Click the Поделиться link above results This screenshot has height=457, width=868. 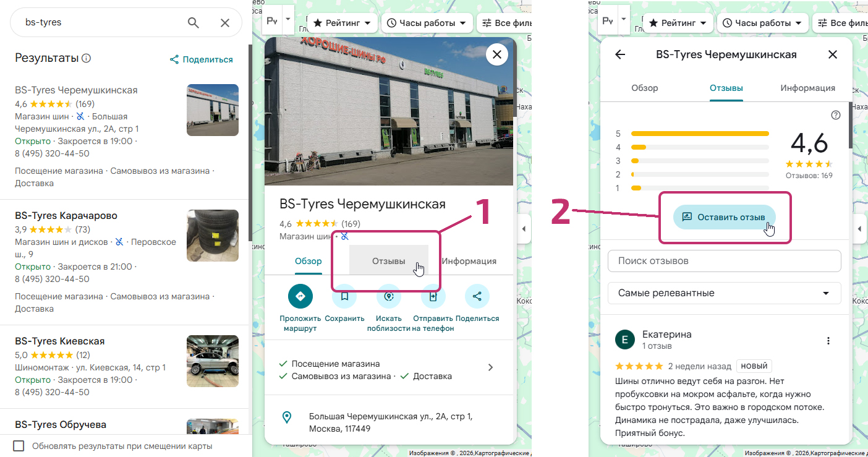[x=202, y=59]
